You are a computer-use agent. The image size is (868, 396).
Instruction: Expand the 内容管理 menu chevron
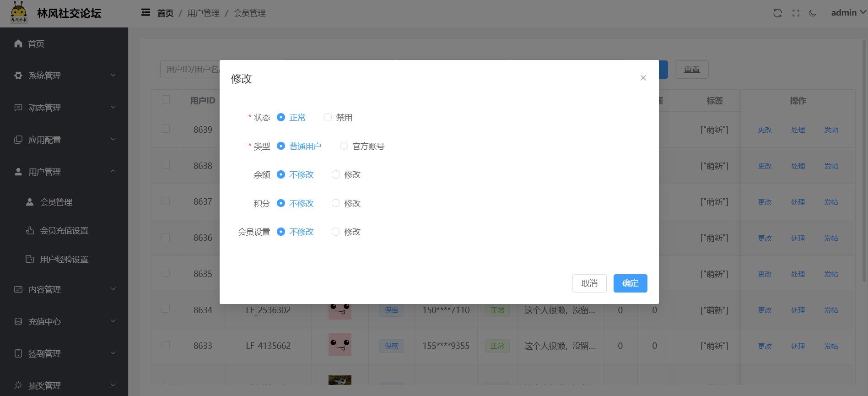[113, 289]
